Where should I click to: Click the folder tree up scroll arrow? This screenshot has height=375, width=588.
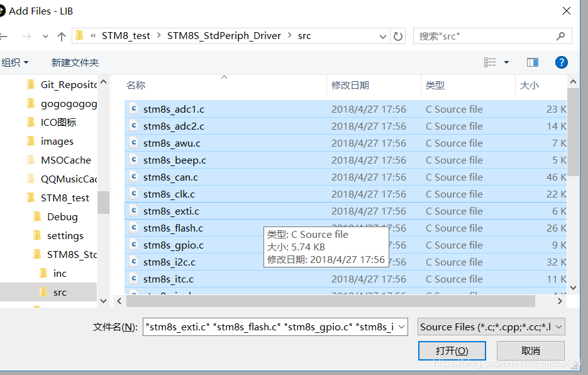pyautogui.click(x=104, y=81)
